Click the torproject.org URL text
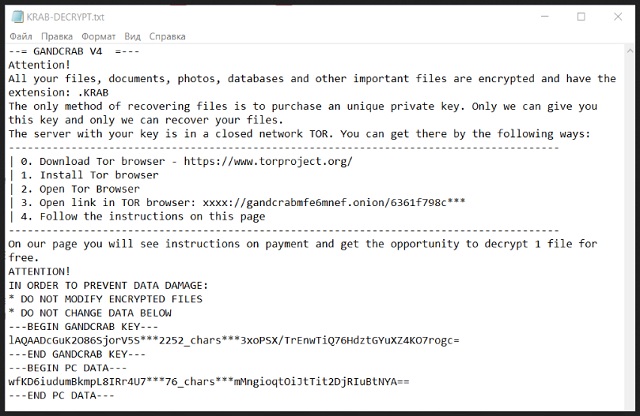The height and width of the screenshot is (416, 640). click(x=268, y=161)
